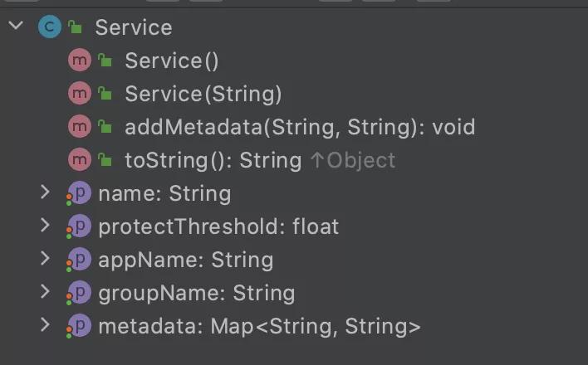
Task: Click the property icon beside metadata
Action: point(79,326)
